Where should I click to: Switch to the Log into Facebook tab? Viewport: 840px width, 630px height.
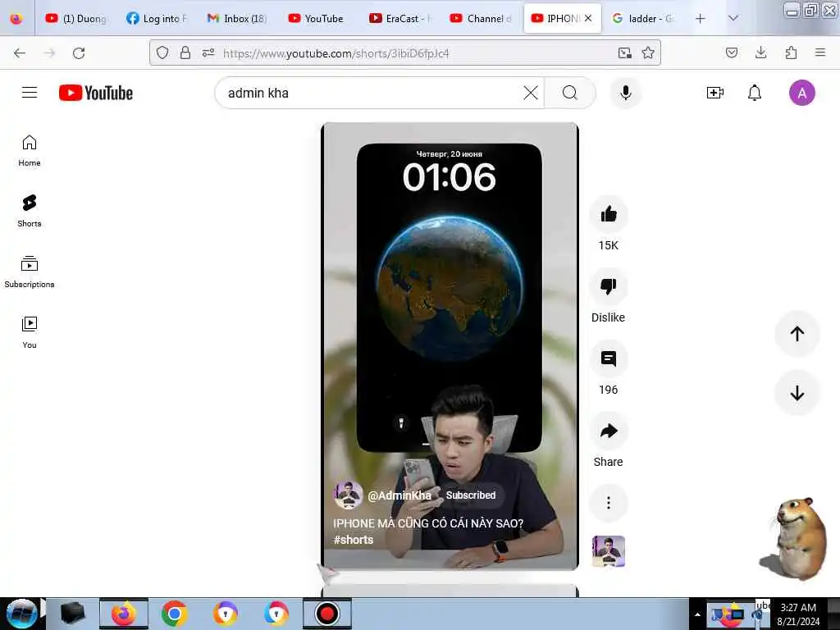(x=157, y=18)
